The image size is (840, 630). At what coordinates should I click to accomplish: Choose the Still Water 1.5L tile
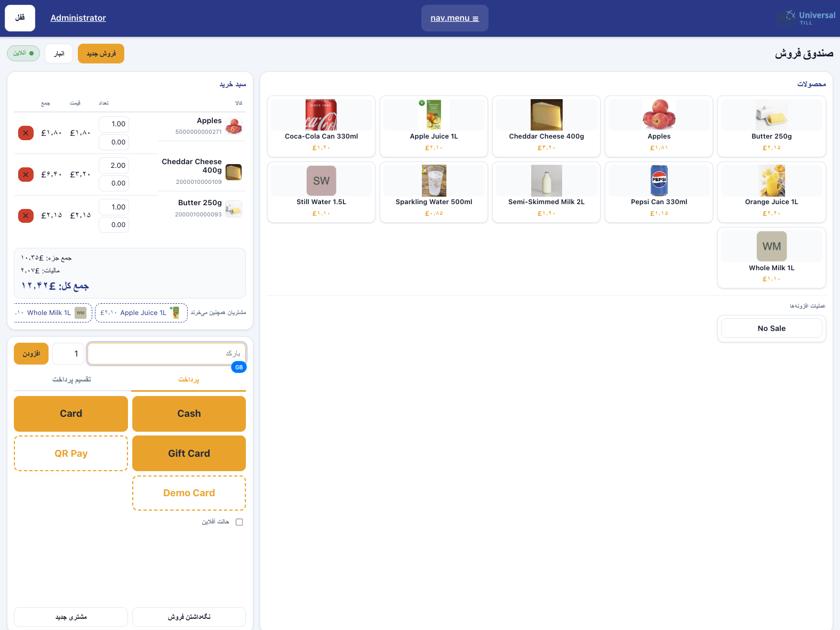(321, 192)
